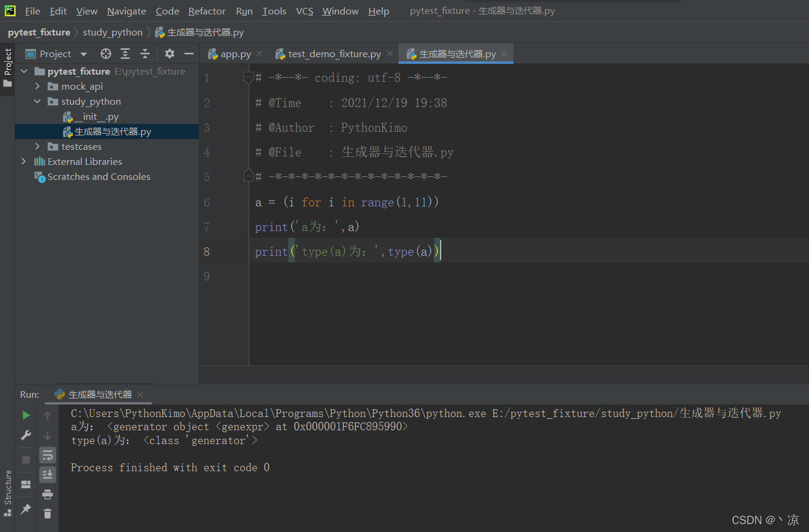Hide the Project panel with minus icon

pyautogui.click(x=189, y=54)
